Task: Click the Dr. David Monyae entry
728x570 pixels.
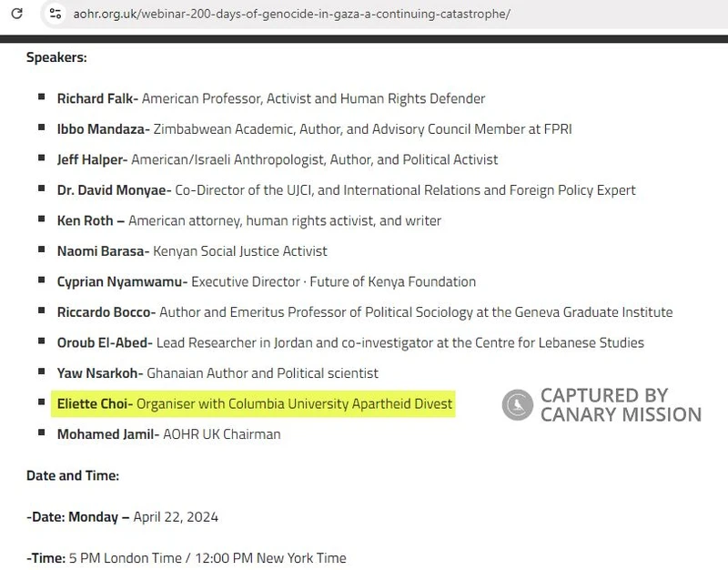Action: point(111,189)
